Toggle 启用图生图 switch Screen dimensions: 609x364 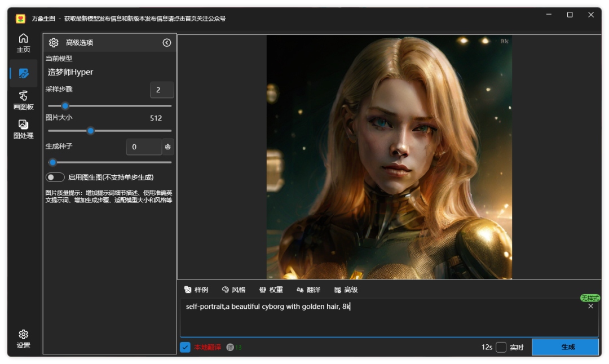tap(55, 177)
